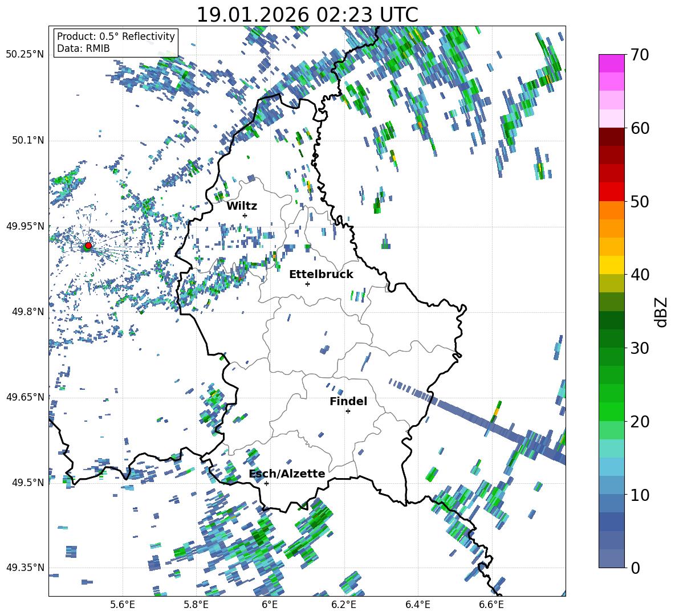Click the "Data: RMIB" text
This screenshot has width=675, height=616.
point(83,48)
